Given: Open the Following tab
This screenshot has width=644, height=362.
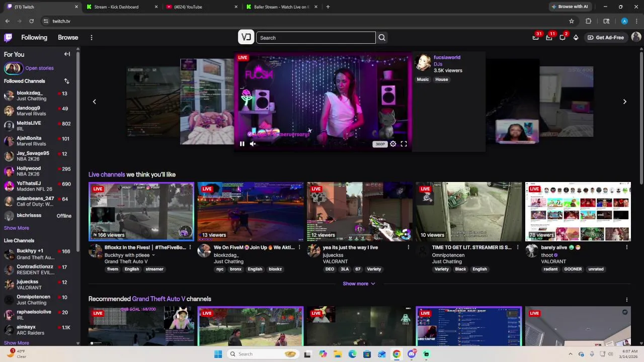Looking at the screenshot, I should tap(34, 38).
